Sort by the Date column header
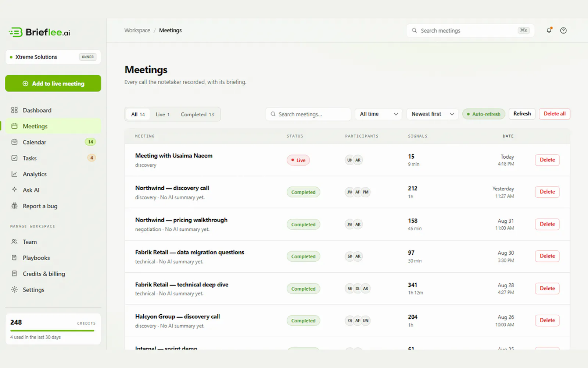The width and height of the screenshot is (588, 368). coord(508,136)
